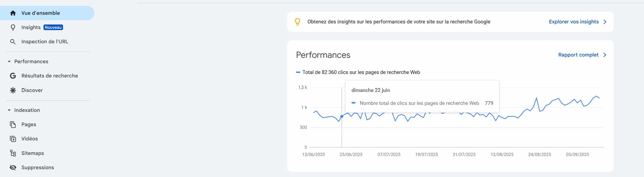
Task: Click the magnifier icon for Inspection de l'URL
Action: [x=13, y=42]
